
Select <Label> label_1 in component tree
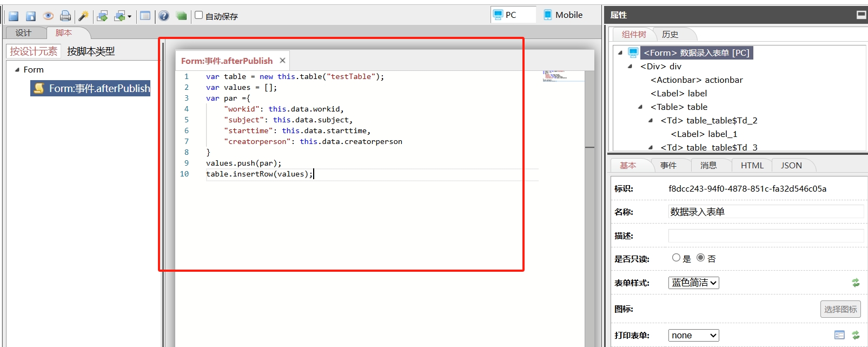(x=704, y=134)
